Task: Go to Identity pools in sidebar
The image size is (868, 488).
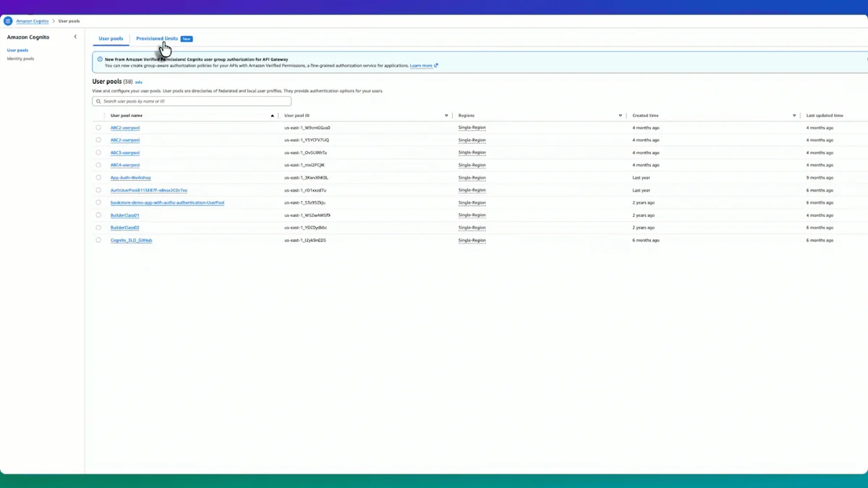Action: click(20, 59)
